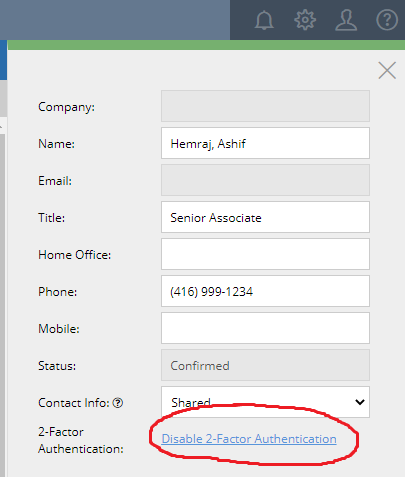Click the dropdown chevron arrow next to Shared
Image resolution: width=405 pixels, height=477 pixels.
360,402
